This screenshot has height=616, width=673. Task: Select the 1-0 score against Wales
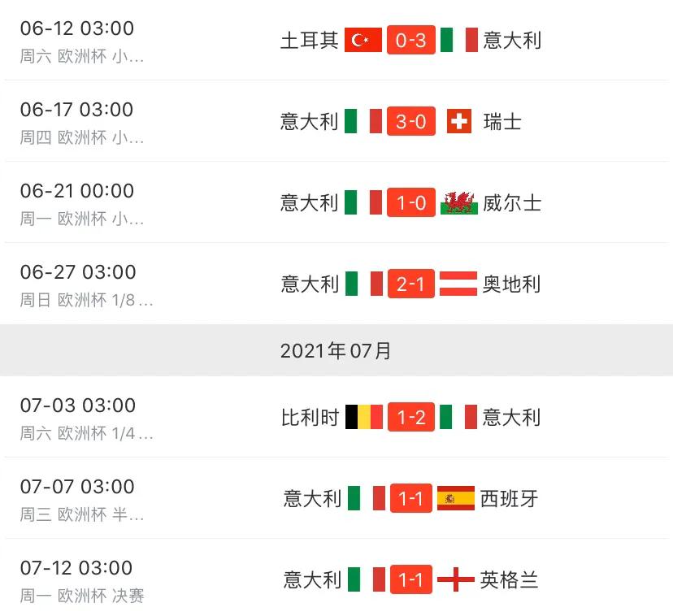click(x=411, y=202)
